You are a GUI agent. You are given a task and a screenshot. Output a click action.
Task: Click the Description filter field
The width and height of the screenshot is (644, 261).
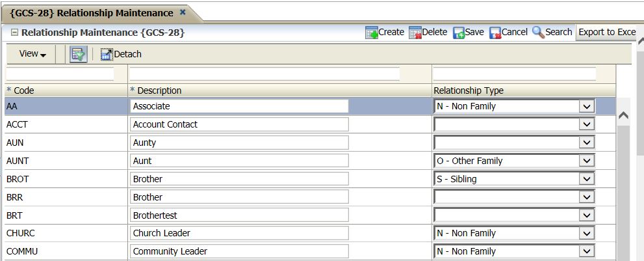265,74
